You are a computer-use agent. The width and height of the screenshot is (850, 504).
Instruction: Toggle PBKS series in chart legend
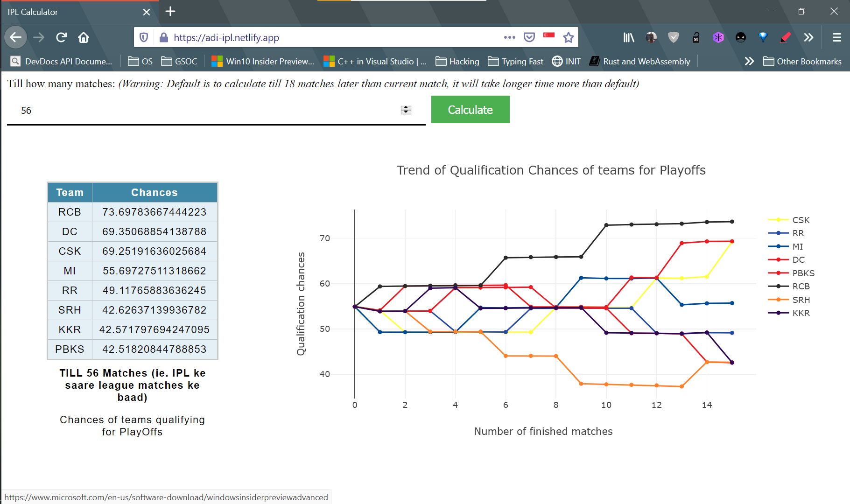tap(792, 273)
